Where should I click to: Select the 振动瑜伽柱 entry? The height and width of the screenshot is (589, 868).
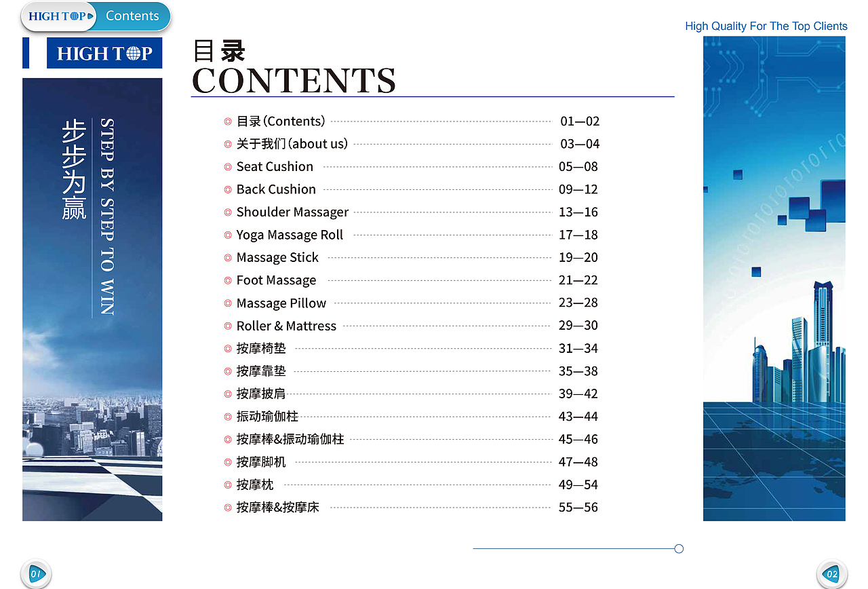[267, 417]
